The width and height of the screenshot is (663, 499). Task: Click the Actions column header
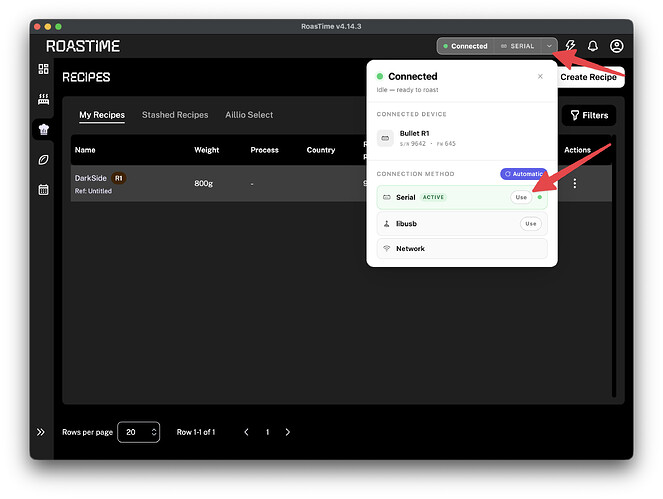point(577,150)
